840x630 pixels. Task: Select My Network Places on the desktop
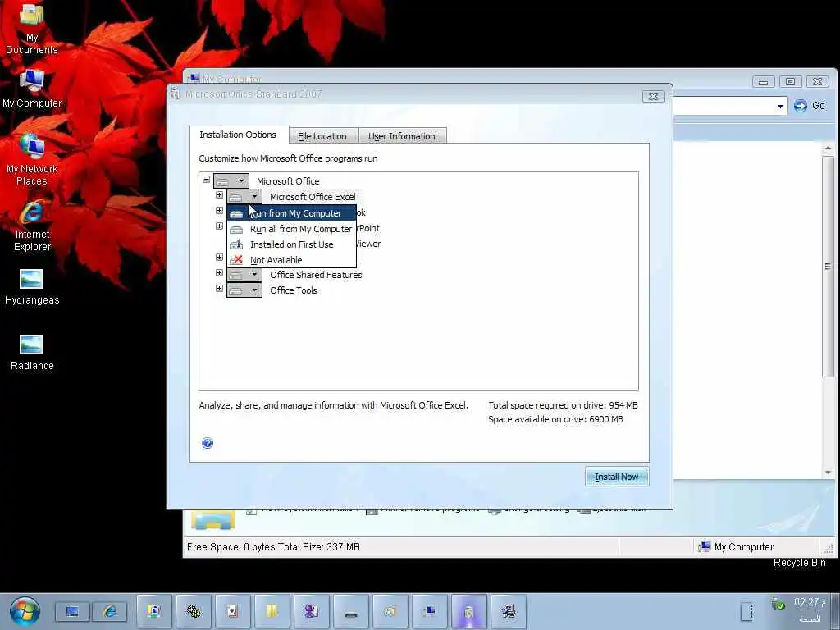(32, 160)
